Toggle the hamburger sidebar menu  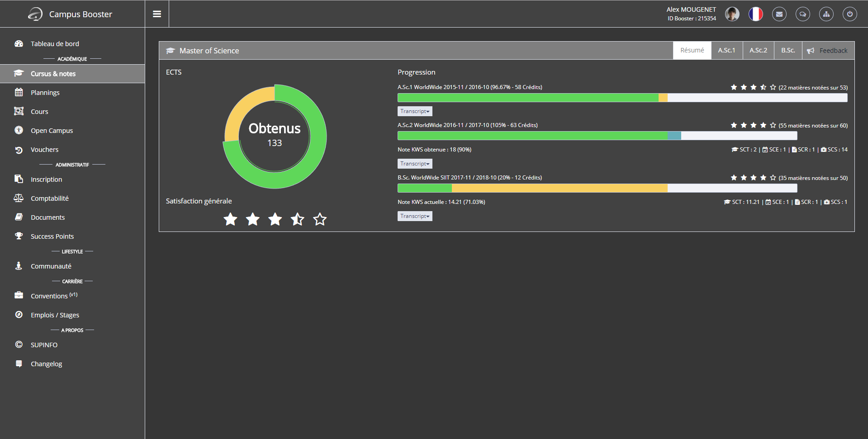click(157, 14)
